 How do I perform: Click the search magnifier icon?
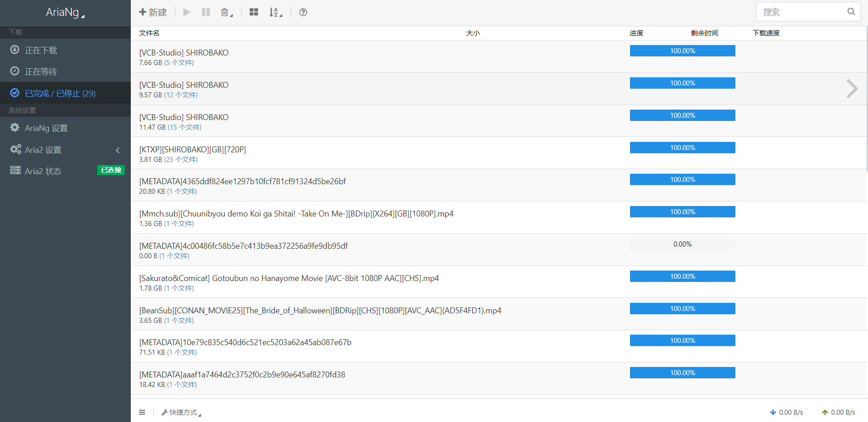point(851,12)
